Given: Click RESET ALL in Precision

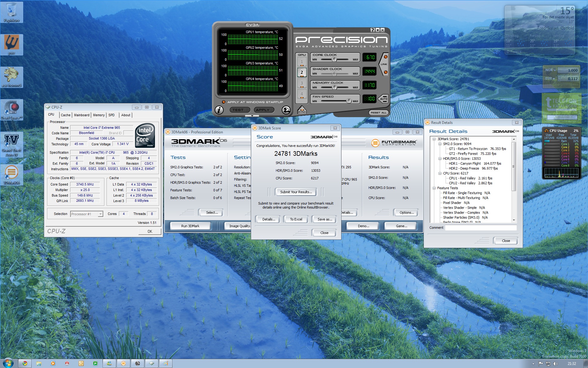Looking at the screenshot, I should pyautogui.click(x=379, y=113).
